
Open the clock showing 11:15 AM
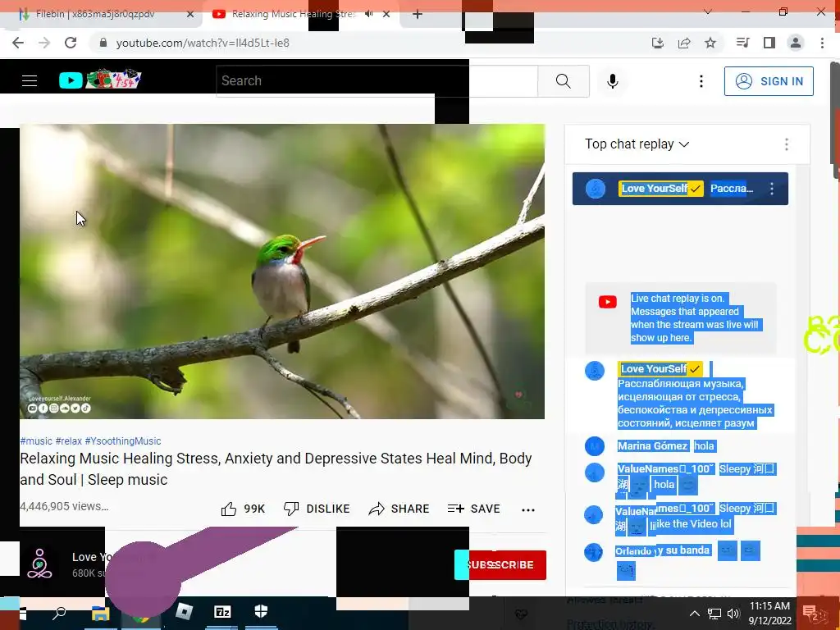[x=769, y=614]
